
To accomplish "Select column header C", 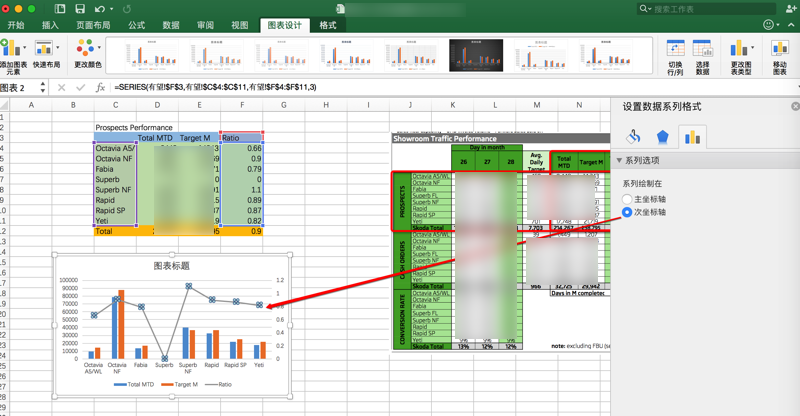I will coord(115,105).
